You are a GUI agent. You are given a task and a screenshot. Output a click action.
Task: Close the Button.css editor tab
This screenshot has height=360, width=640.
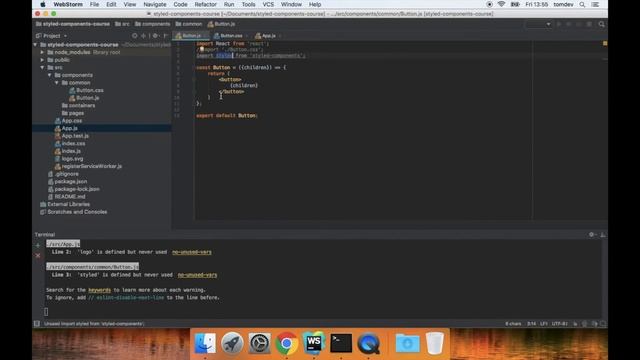247,36
